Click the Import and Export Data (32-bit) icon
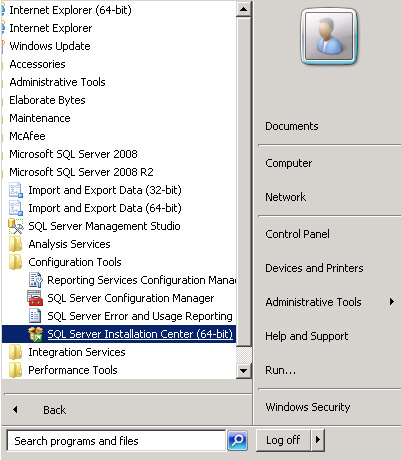The image size is (402, 460). point(16,190)
